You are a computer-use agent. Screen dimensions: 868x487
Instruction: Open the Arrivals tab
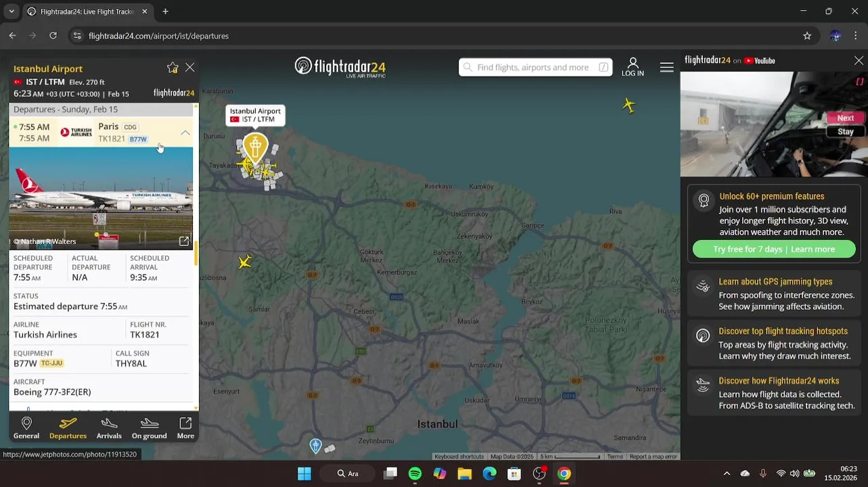[x=109, y=428]
